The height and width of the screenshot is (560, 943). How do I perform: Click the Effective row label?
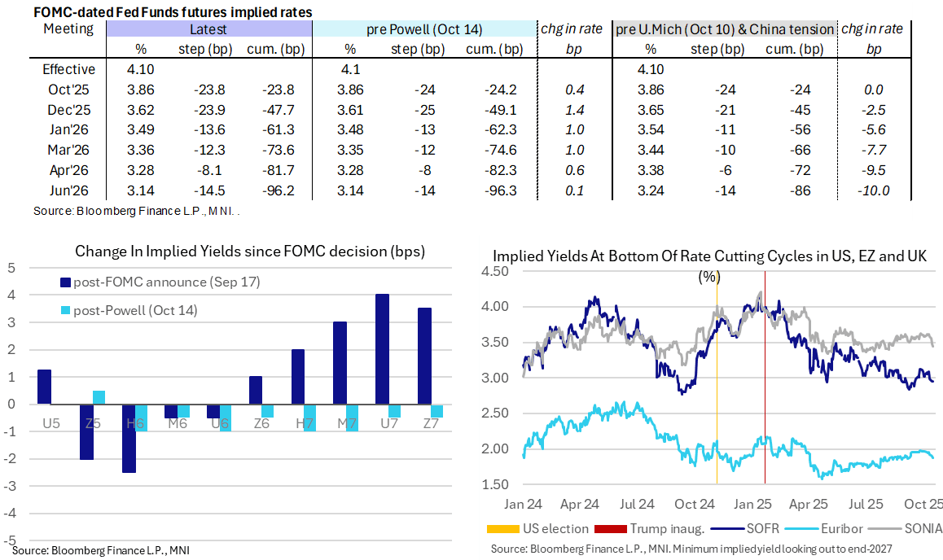[x=68, y=69]
